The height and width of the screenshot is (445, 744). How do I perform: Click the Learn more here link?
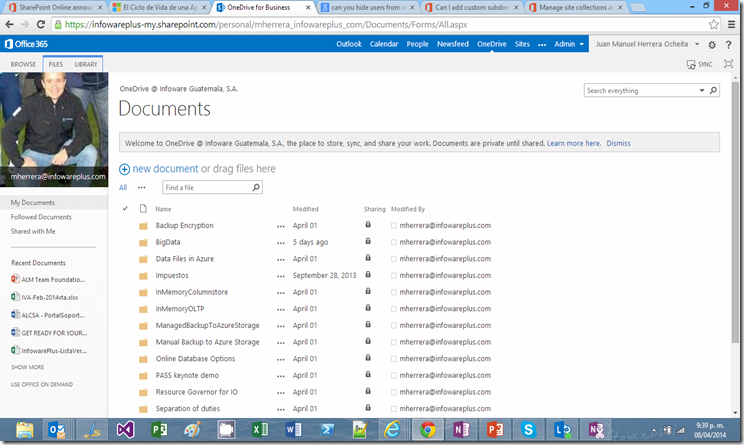574,143
